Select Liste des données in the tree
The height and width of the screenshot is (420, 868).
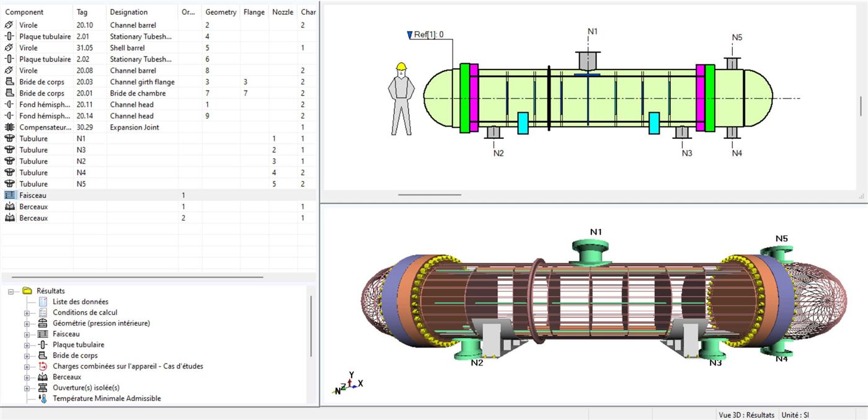[x=81, y=302]
